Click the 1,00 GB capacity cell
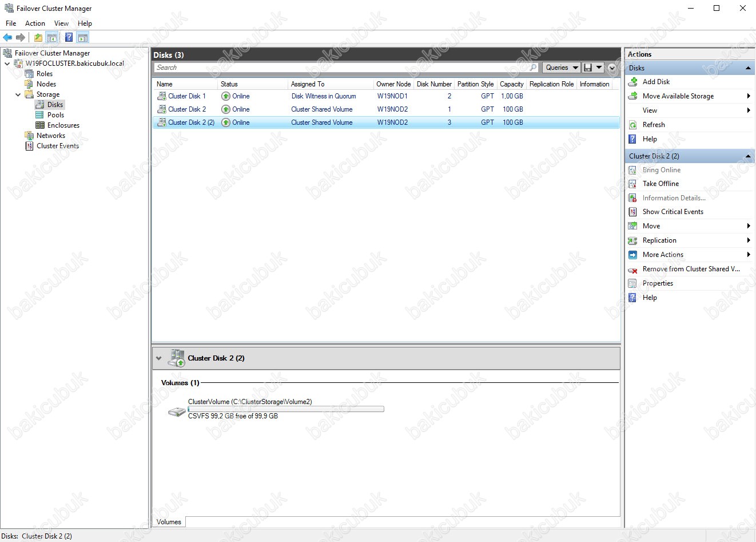Screen dimensions: 756x542 point(512,96)
